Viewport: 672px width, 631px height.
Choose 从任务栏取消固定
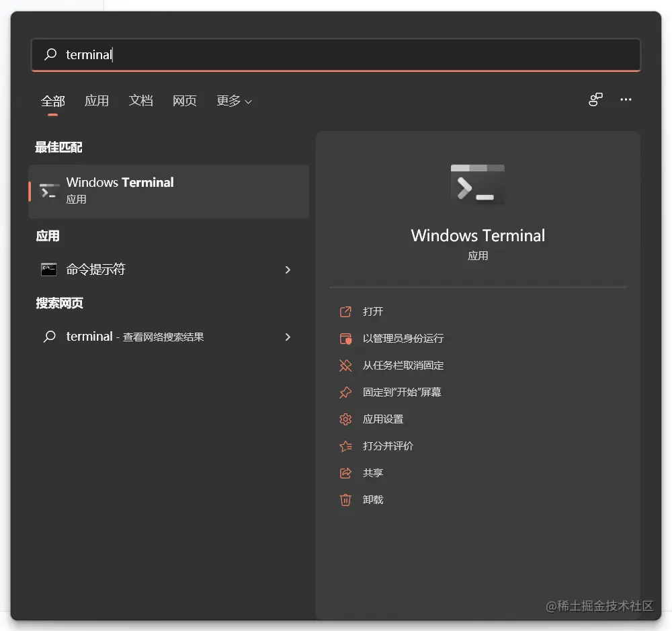(x=403, y=365)
